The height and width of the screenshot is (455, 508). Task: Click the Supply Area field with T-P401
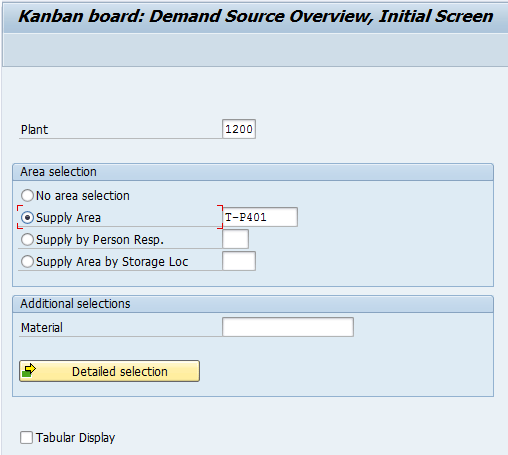[260, 217]
